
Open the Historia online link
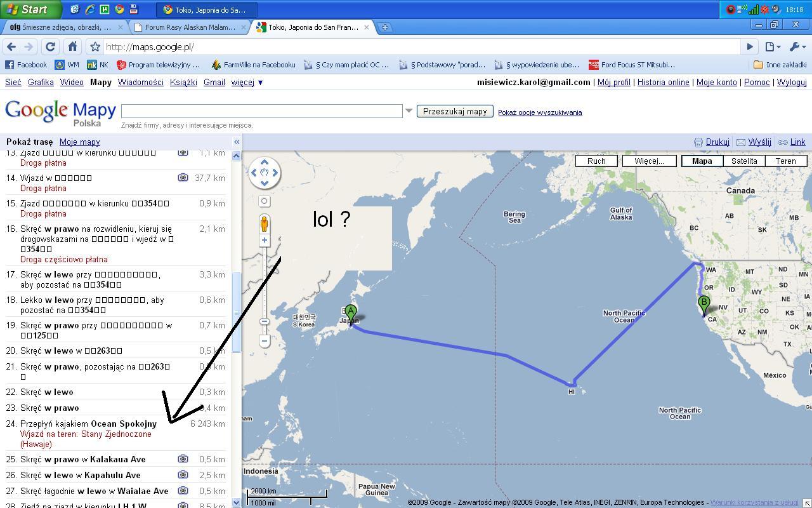pos(663,82)
